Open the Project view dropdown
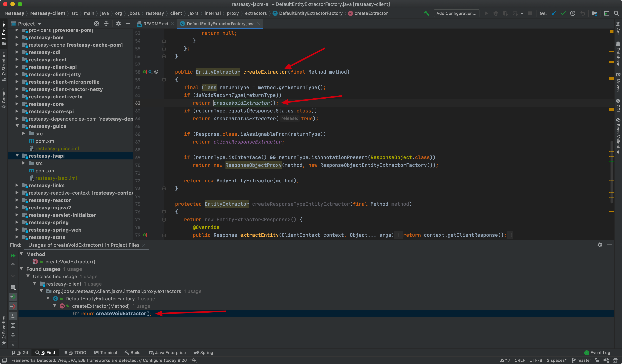622x364 pixels. [x=39, y=24]
